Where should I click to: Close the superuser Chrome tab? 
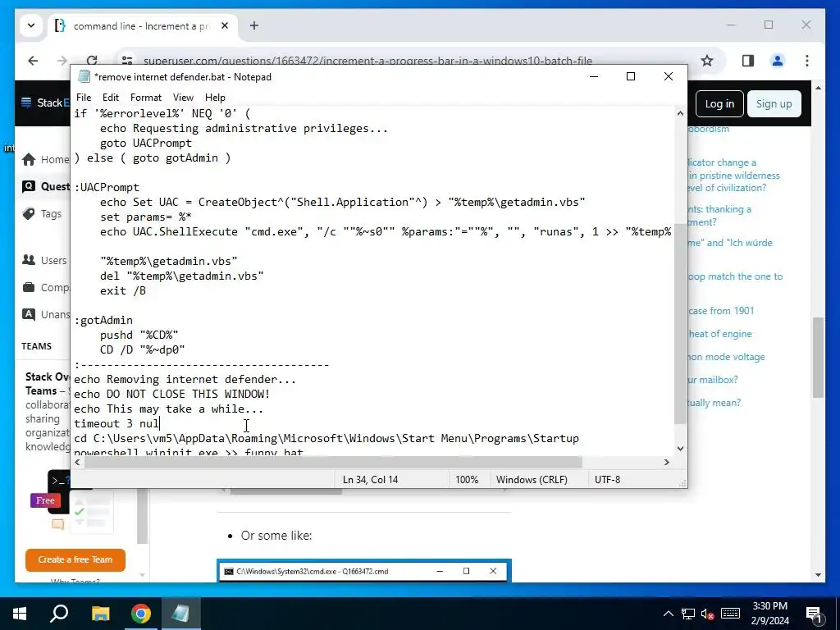[225, 25]
